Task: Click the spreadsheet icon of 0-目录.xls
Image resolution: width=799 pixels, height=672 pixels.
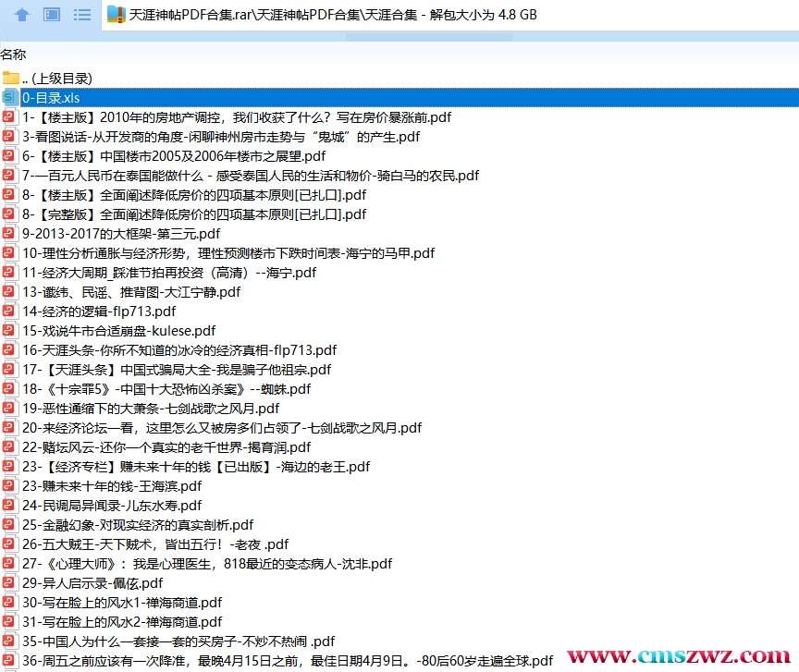Action: [x=10, y=98]
